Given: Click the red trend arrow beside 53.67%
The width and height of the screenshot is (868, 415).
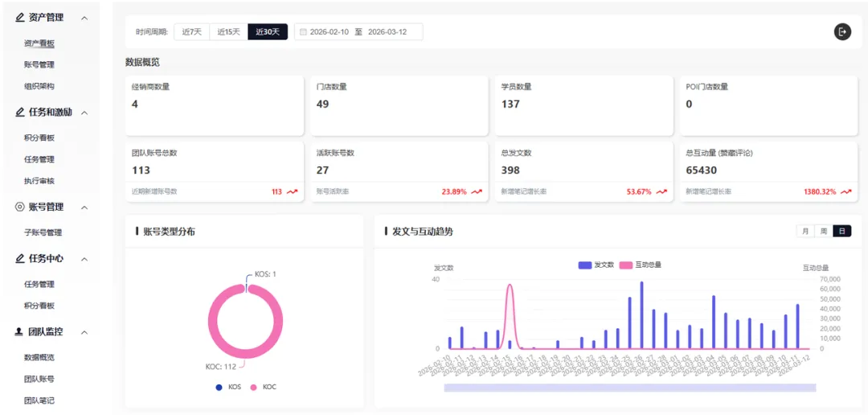Looking at the screenshot, I should coord(661,191).
